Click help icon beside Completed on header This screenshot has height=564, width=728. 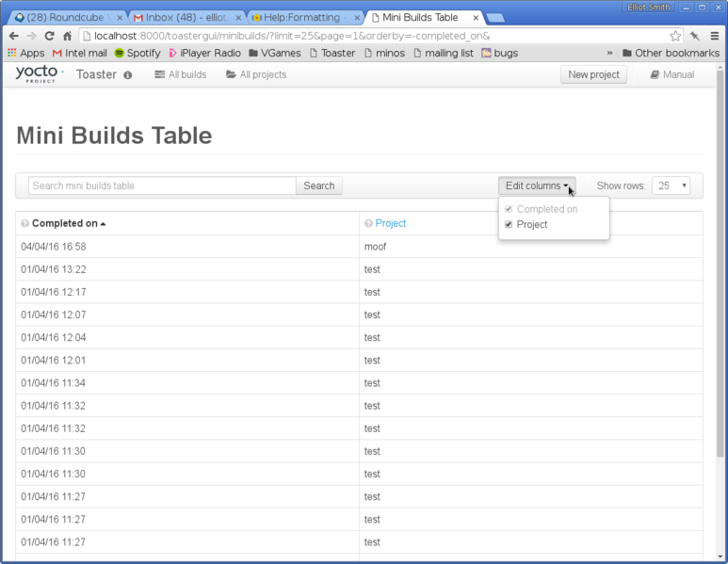coord(24,224)
